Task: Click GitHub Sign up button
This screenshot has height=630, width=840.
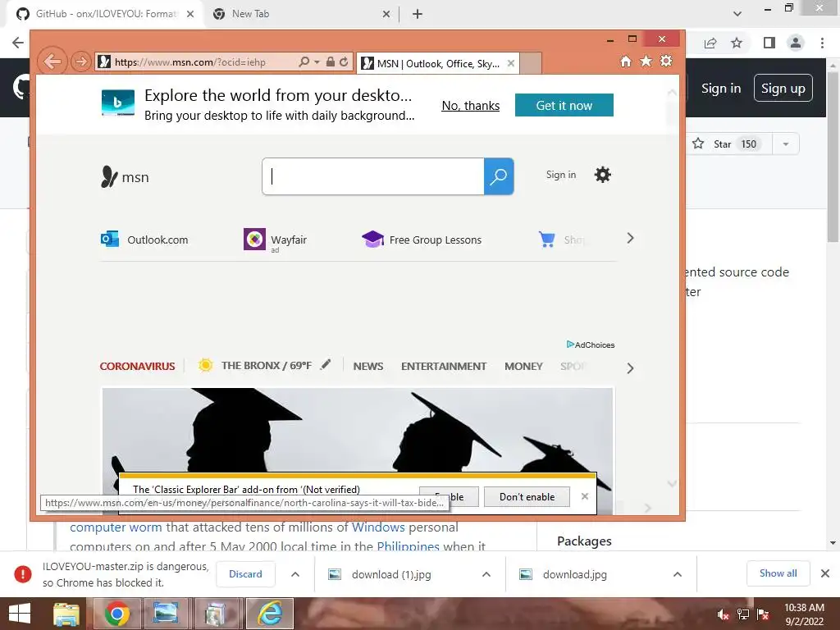Action: (783, 89)
